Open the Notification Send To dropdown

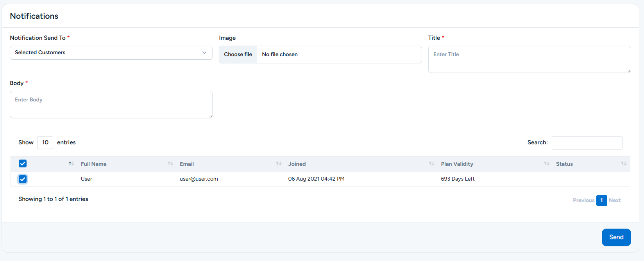111,53
